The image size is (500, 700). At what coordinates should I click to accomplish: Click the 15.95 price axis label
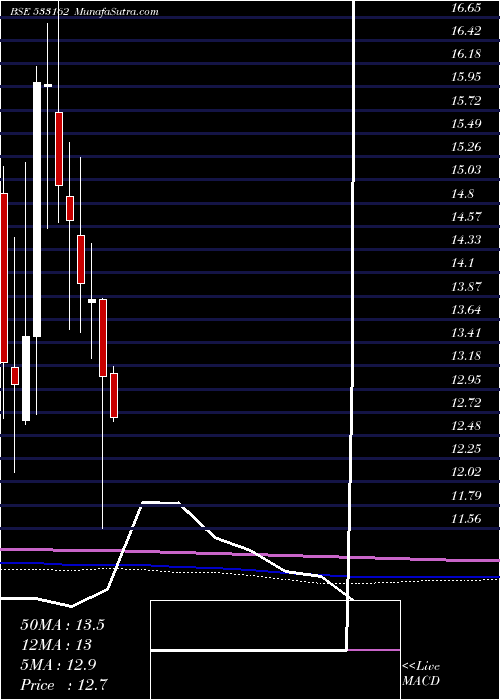466,77
